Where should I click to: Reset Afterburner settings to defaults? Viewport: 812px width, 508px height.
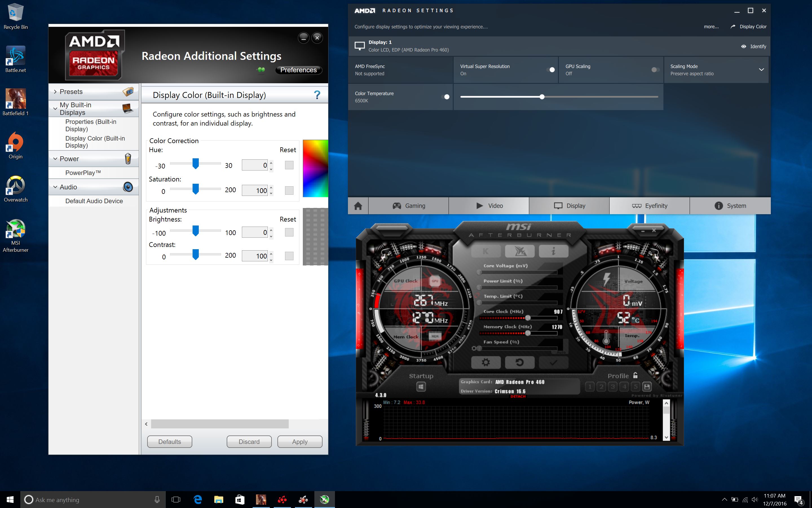point(519,362)
